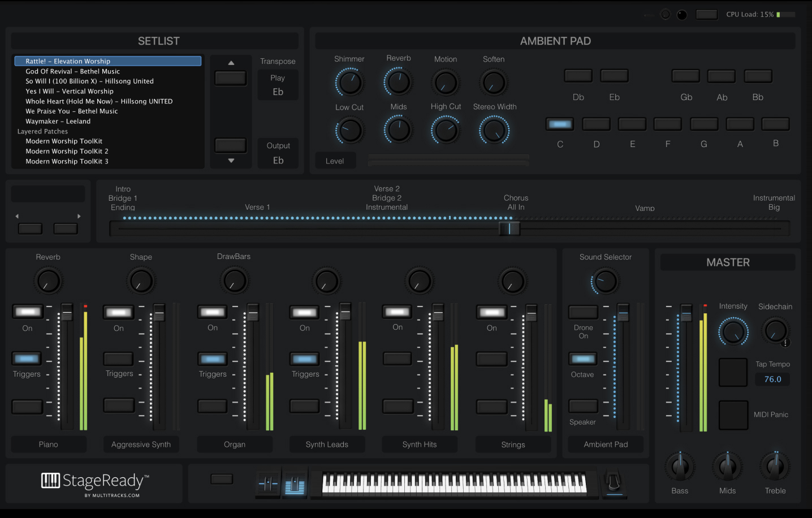Screen dimensions: 812x518
Task: Open the Transpose Play Eb selector
Action: coord(278,85)
